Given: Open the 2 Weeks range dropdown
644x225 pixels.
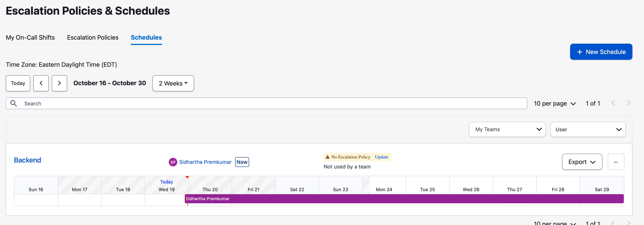Looking at the screenshot, I should click(173, 83).
